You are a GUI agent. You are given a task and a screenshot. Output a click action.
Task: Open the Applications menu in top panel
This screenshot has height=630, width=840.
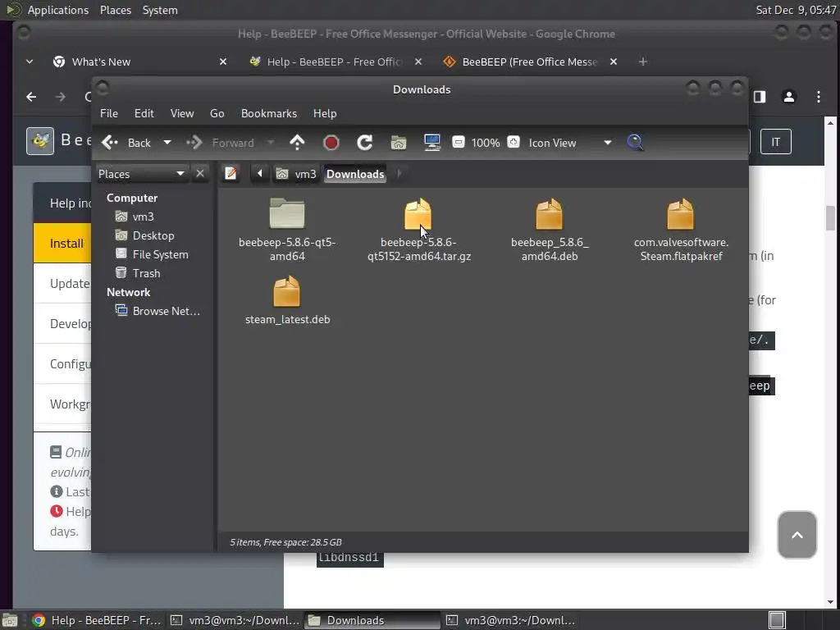58,10
